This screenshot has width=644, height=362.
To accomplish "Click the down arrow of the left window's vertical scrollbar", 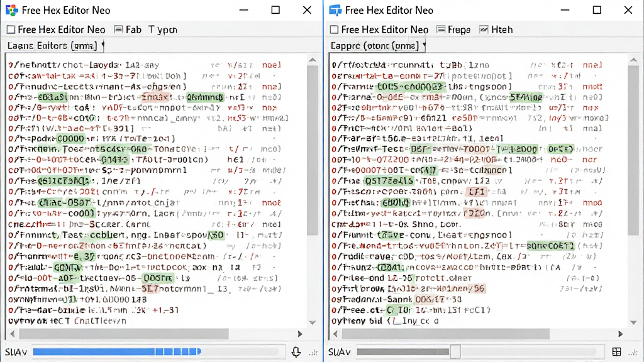I will [313, 322].
